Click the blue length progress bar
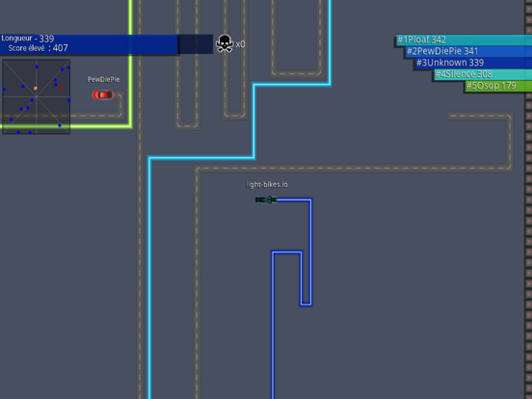 (x=106, y=44)
